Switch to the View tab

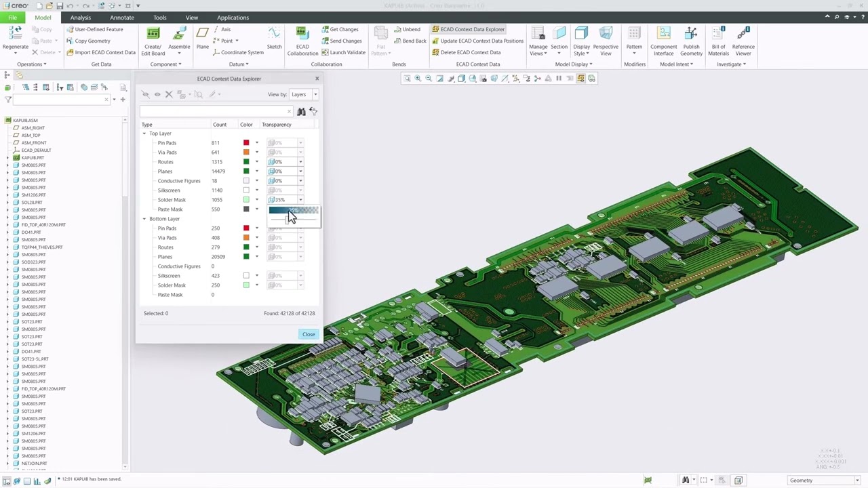coord(192,18)
